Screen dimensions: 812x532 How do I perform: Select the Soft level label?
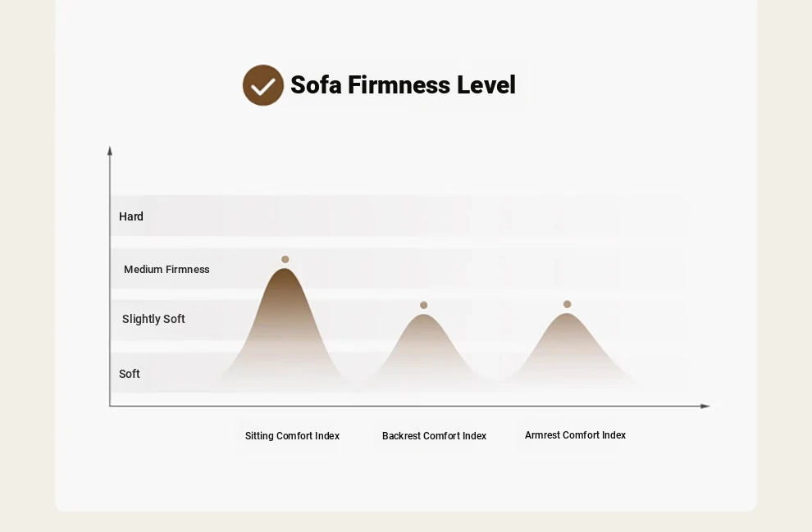point(130,374)
